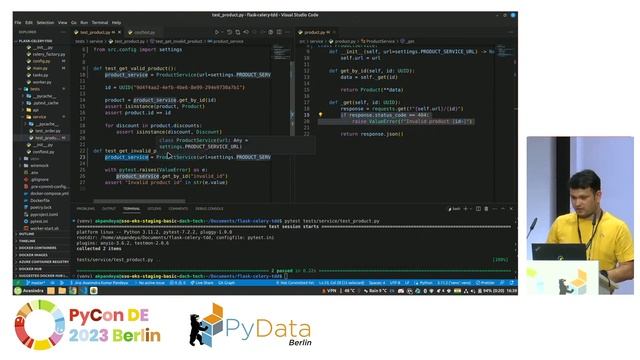Screen dimensions: 640x360
Task: Open Explorer views more actions ellipsis
Action: (x=63, y=32)
